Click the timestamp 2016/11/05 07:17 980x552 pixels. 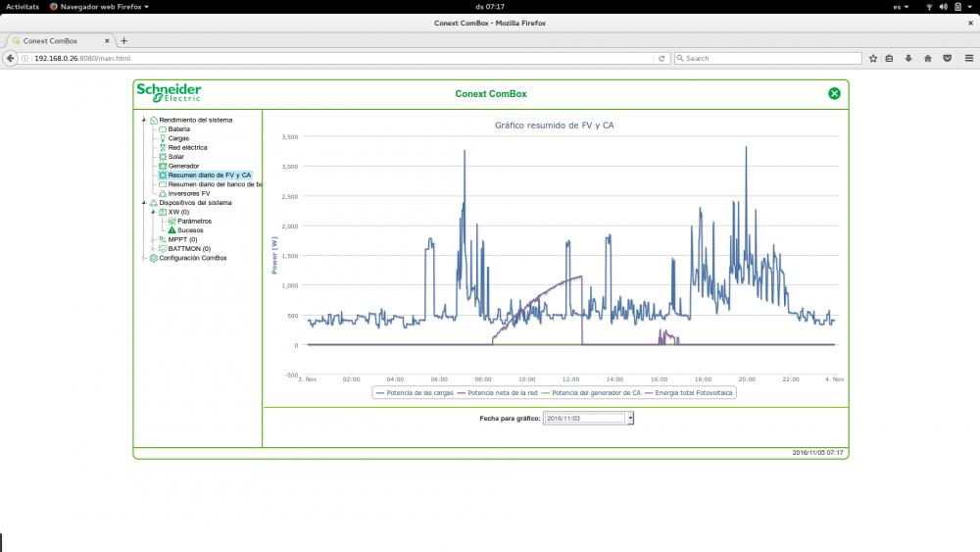coord(817,453)
